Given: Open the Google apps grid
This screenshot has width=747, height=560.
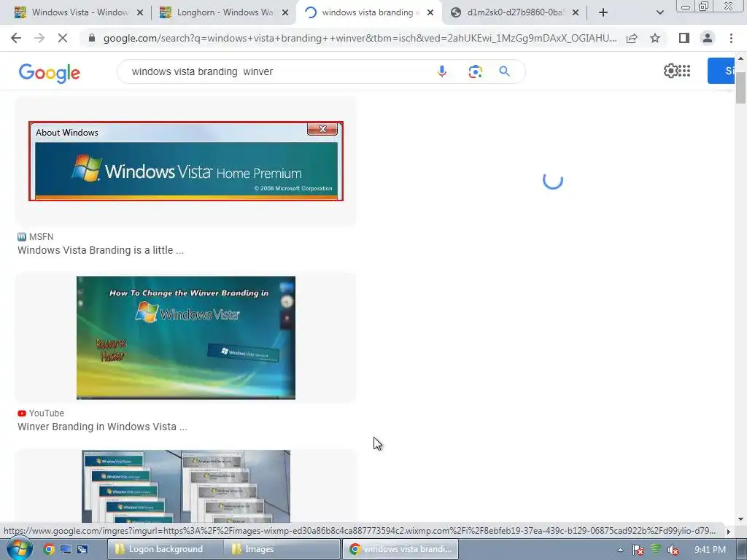Looking at the screenshot, I should point(684,71).
